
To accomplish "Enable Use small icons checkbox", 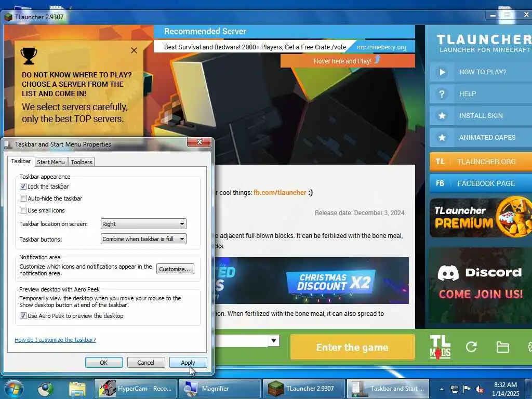I will [x=23, y=210].
